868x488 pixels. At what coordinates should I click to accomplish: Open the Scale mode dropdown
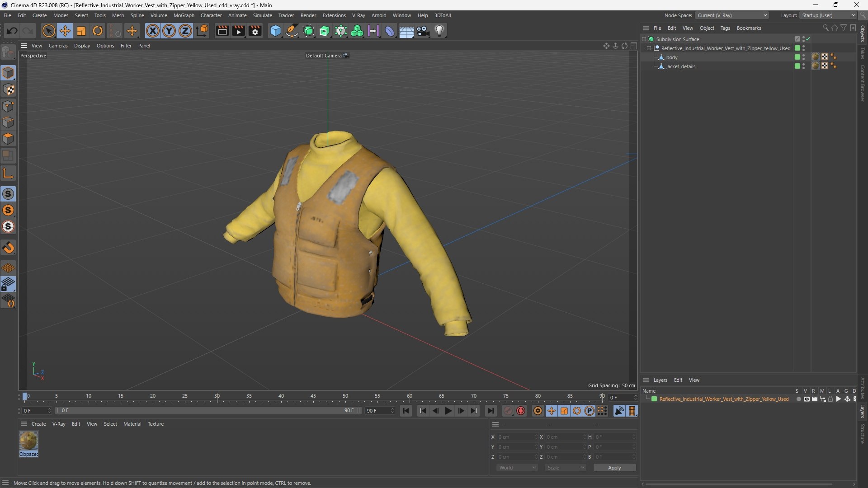[x=566, y=468]
